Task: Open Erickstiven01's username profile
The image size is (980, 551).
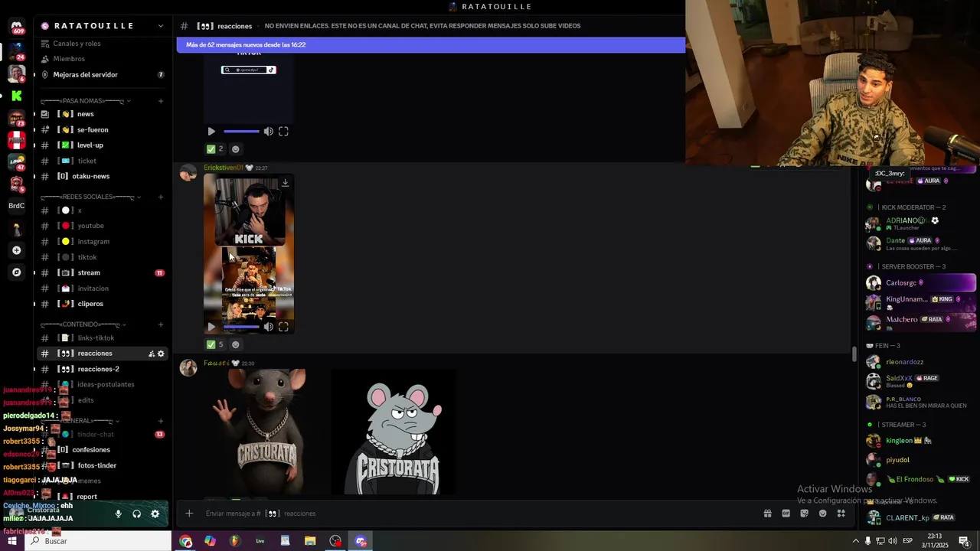Action: tap(224, 168)
